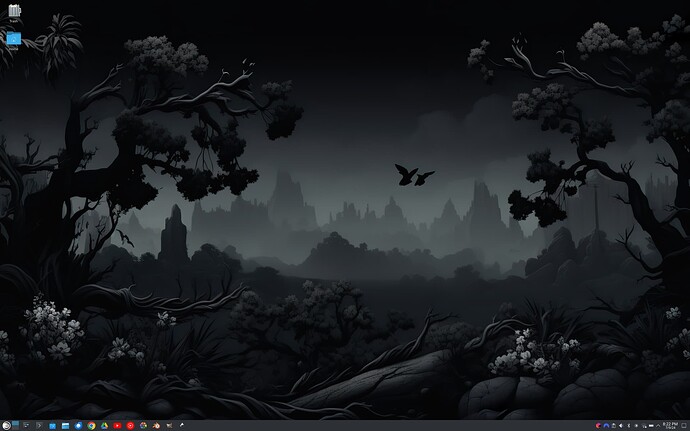The image size is (690, 431).
Task: Open network connections in system tray
Action: [644, 425]
